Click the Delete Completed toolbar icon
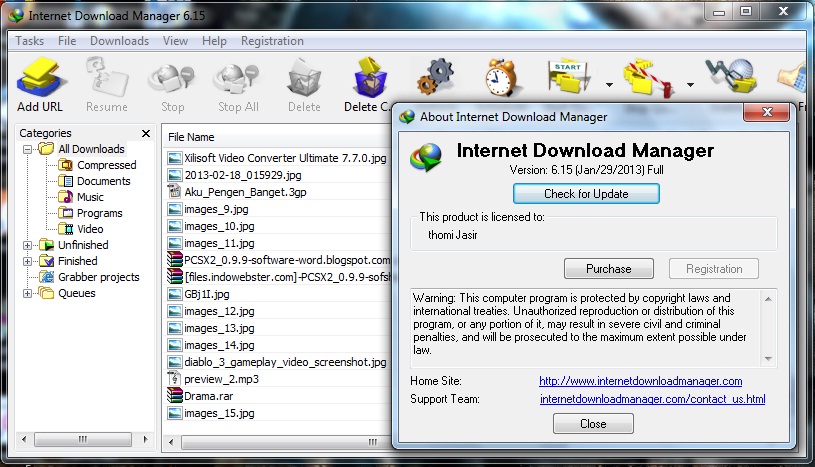Screen dimensions: 815x467 pos(370,77)
